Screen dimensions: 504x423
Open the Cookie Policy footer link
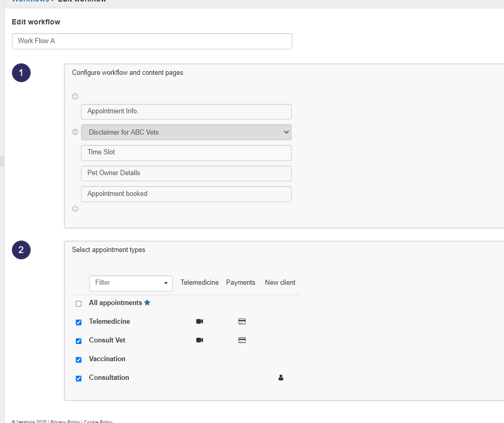98,421
